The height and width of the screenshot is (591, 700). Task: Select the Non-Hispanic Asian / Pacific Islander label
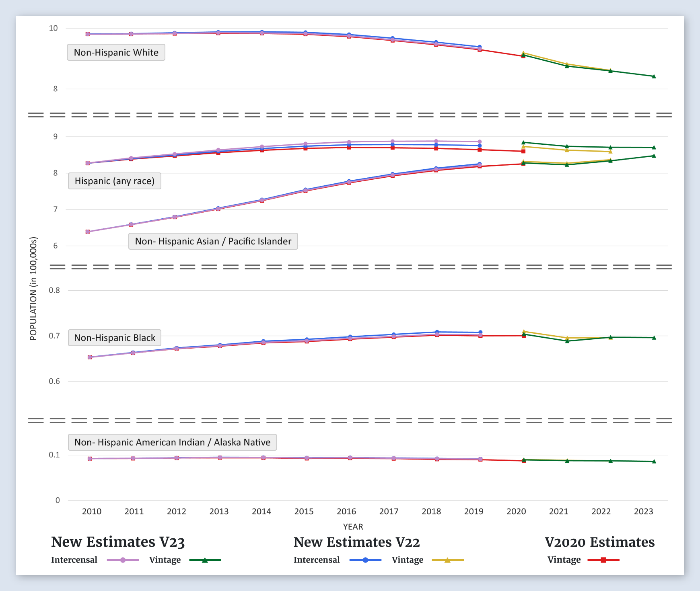pos(213,242)
